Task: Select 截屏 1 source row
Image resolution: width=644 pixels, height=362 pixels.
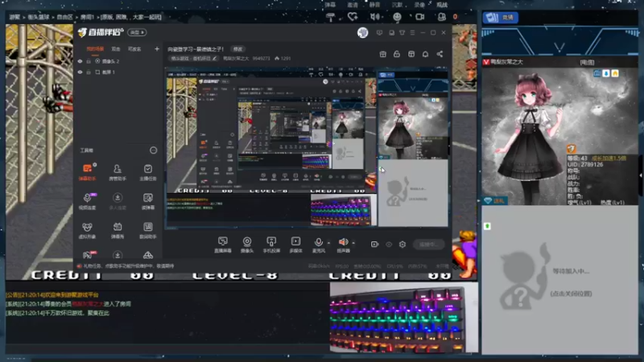Action: [118, 72]
